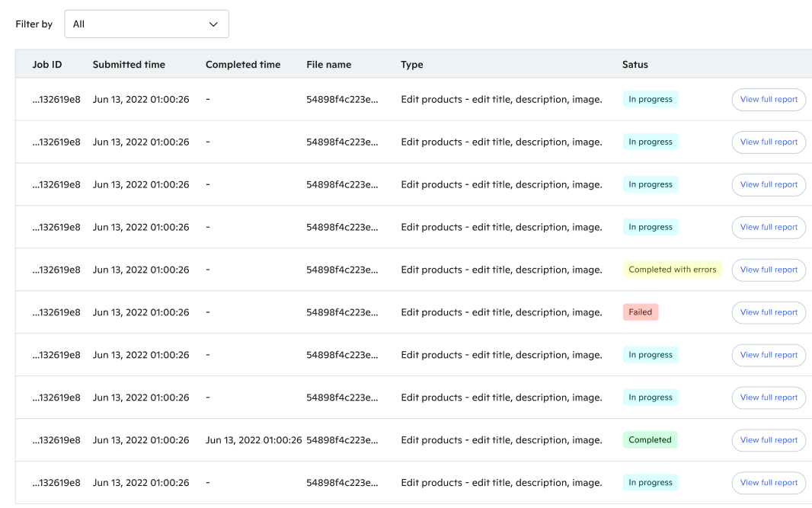View full report for the Completed job
This screenshot has height=508, width=812.
769,440
